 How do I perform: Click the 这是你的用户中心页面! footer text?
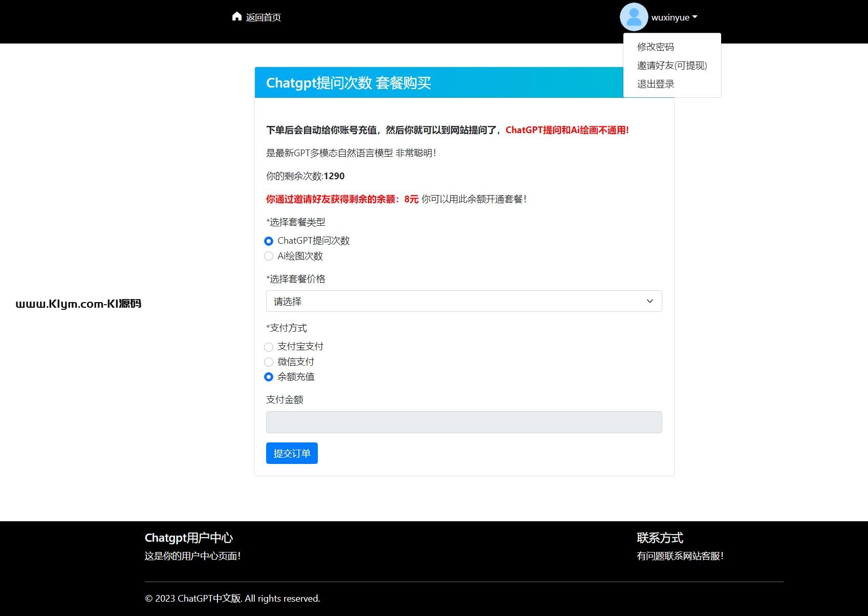pos(192,556)
